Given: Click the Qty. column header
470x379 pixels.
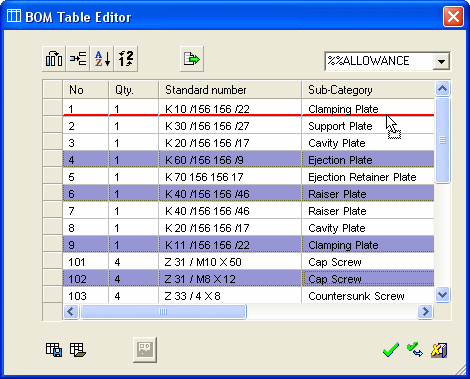Looking at the screenshot, I should tap(134, 90).
